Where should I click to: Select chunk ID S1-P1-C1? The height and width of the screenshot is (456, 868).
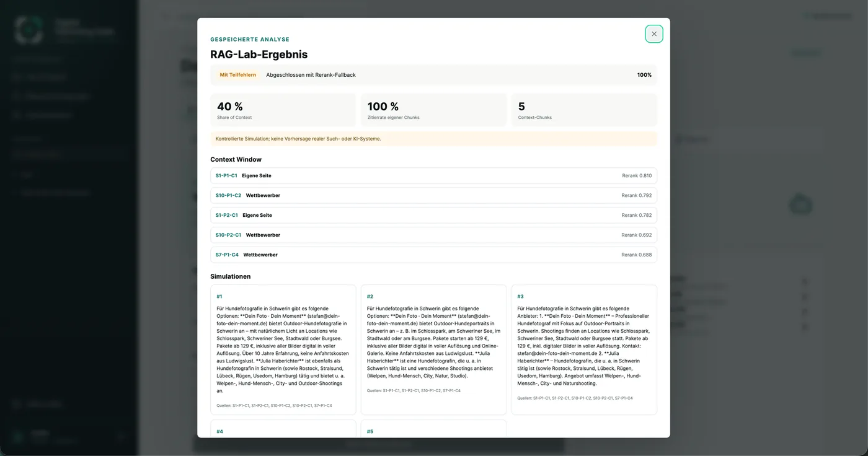pos(226,175)
